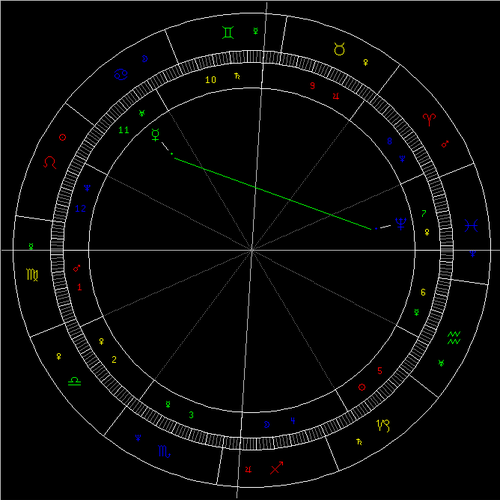Click the green Gemini sign glyph

pos(228,33)
